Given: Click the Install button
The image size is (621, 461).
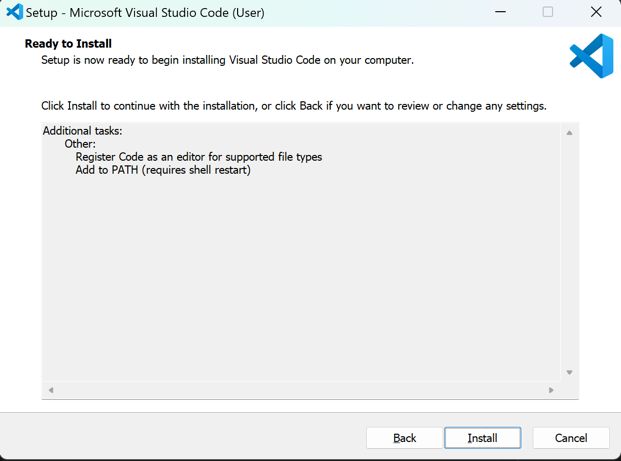Looking at the screenshot, I should tap(482, 438).
